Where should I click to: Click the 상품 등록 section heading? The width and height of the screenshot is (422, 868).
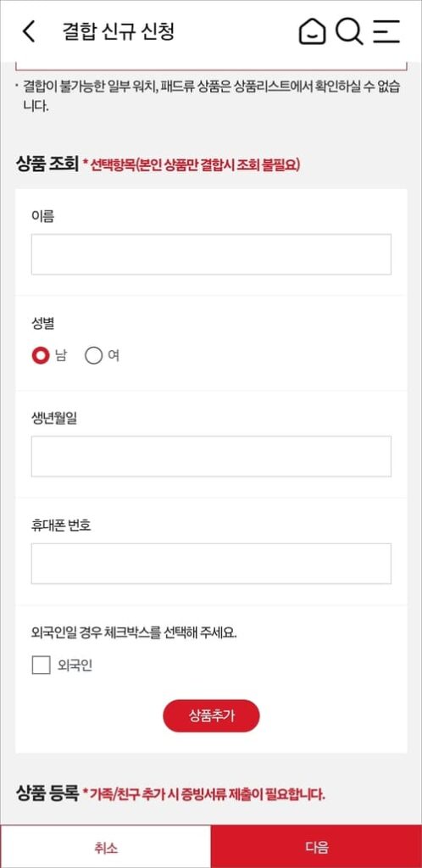pyautogui.click(x=47, y=793)
